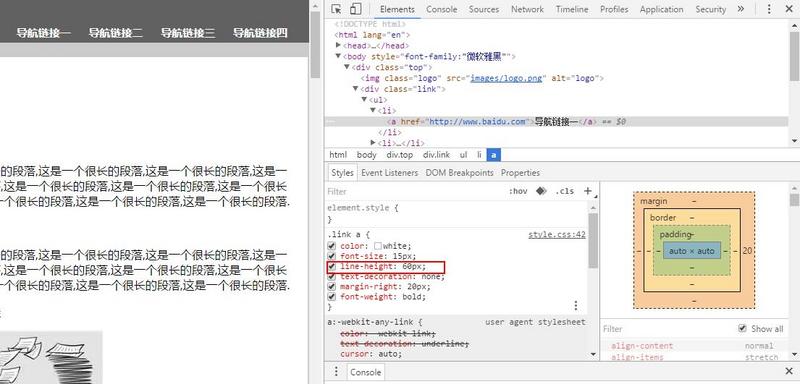Open the DevTools three-dot customize menu
This screenshot has width=800, height=384.
pos(769,9)
